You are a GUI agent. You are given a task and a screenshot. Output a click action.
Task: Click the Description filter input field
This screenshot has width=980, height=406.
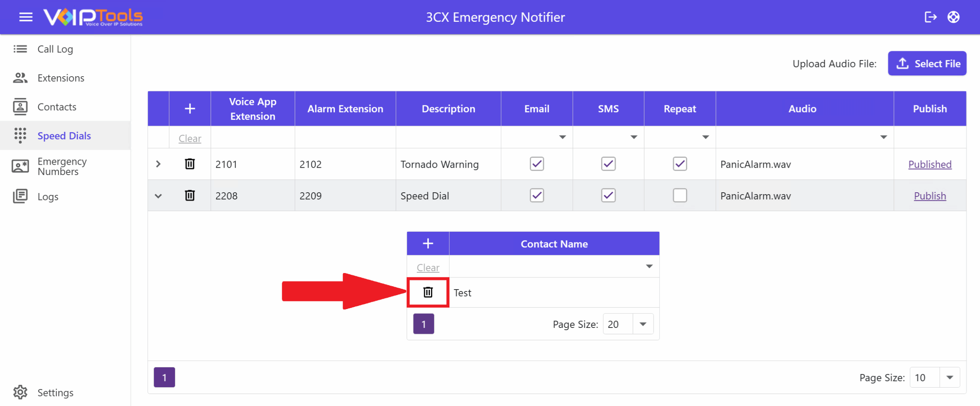point(448,137)
